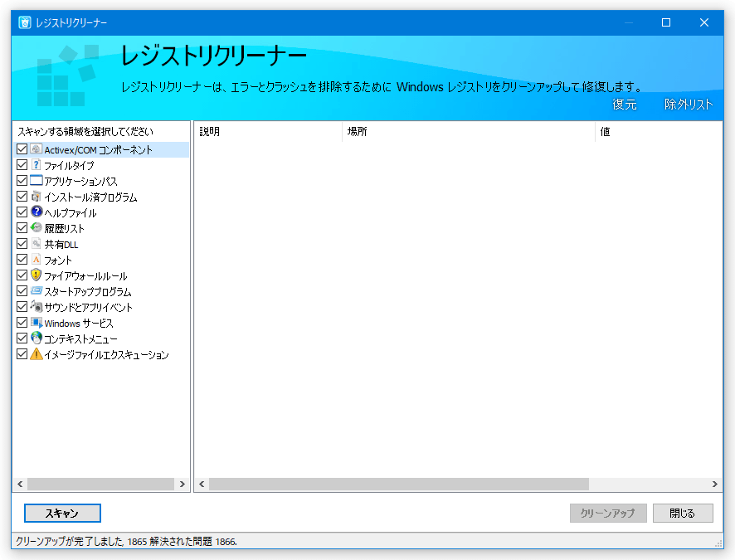Open the 復元 restore link
This screenshot has width=735, height=560.
625,104
